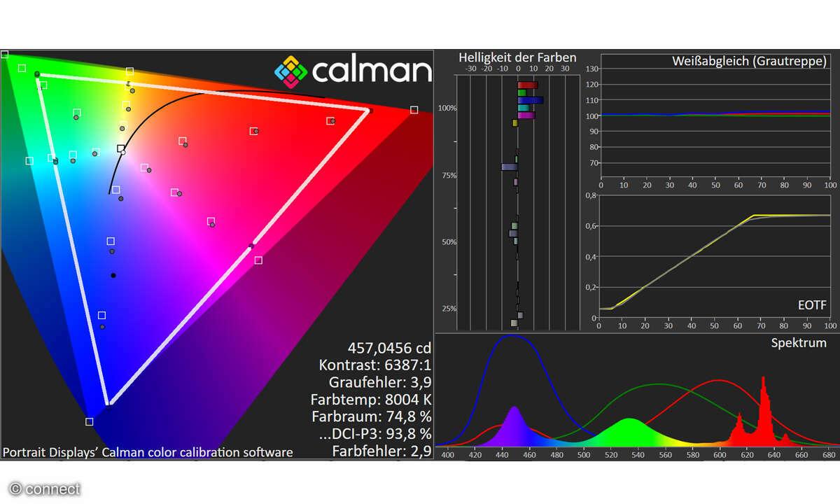Click the red corner of the white gamut triangle

(x=367, y=111)
